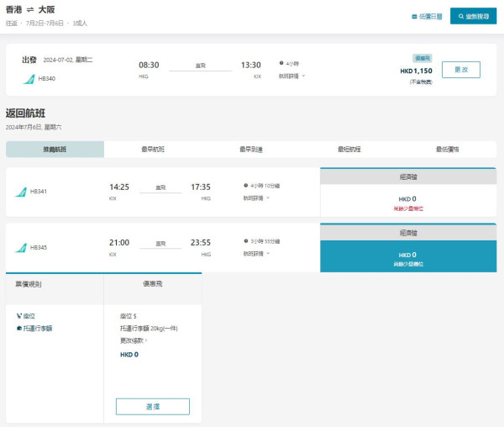
Task: Click HB341 arrival time 17:35
Action: 201,187
